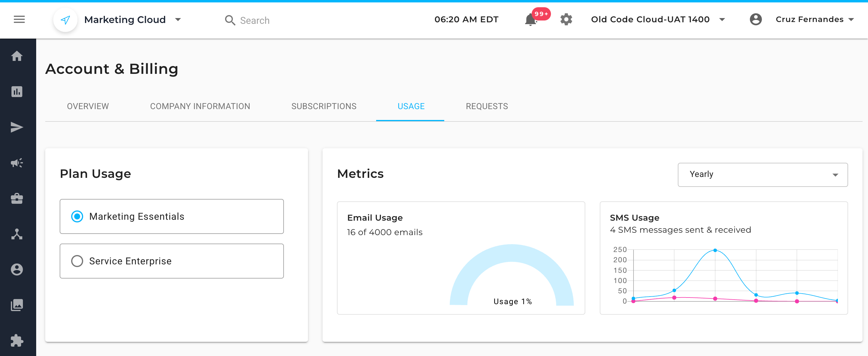Open the megaphone campaigns icon

point(17,163)
